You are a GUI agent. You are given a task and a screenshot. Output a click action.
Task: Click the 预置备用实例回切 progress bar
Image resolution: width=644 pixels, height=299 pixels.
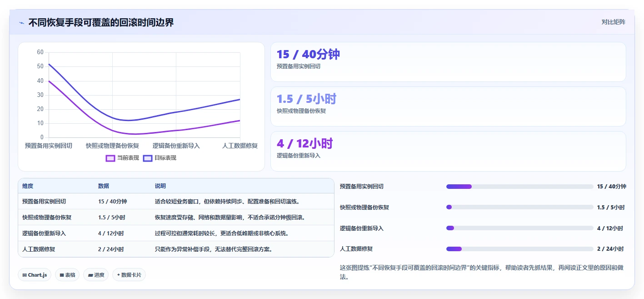click(x=520, y=187)
